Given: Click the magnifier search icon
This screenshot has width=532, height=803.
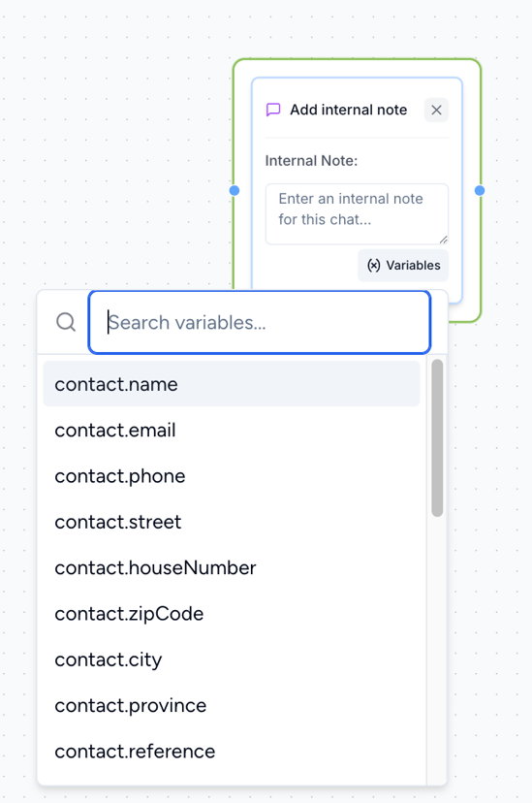Looking at the screenshot, I should pos(66,322).
